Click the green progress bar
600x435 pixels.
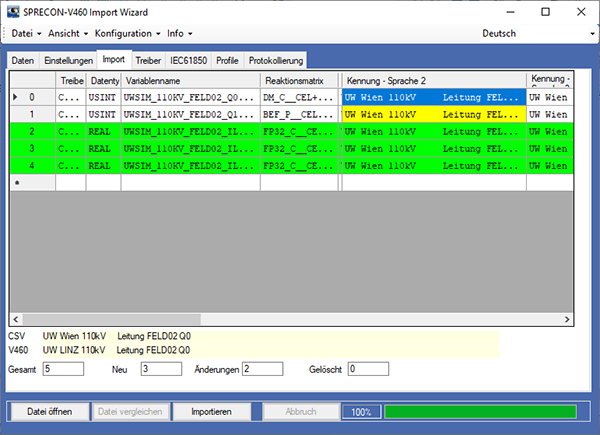pos(481,412)
